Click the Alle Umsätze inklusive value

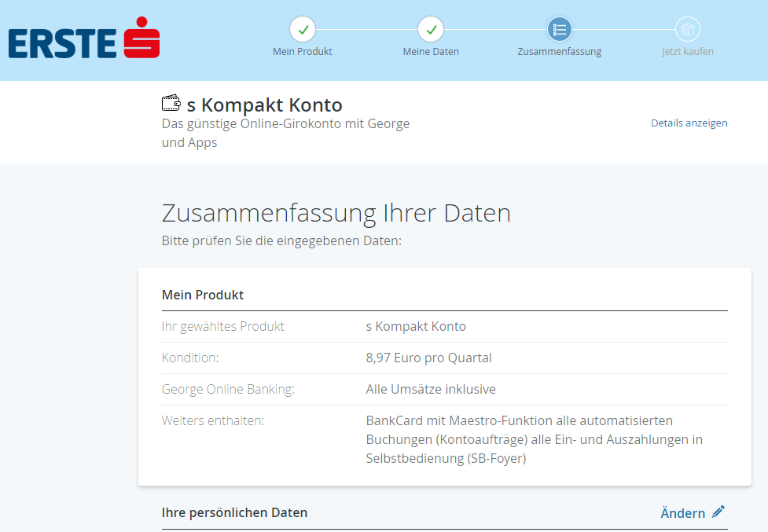[x=431, y=389]
